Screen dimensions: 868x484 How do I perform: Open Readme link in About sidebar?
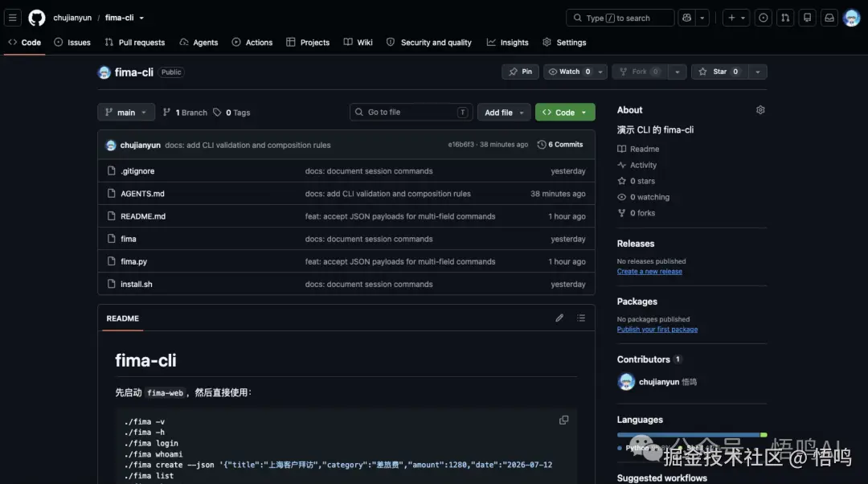(638, 149)
